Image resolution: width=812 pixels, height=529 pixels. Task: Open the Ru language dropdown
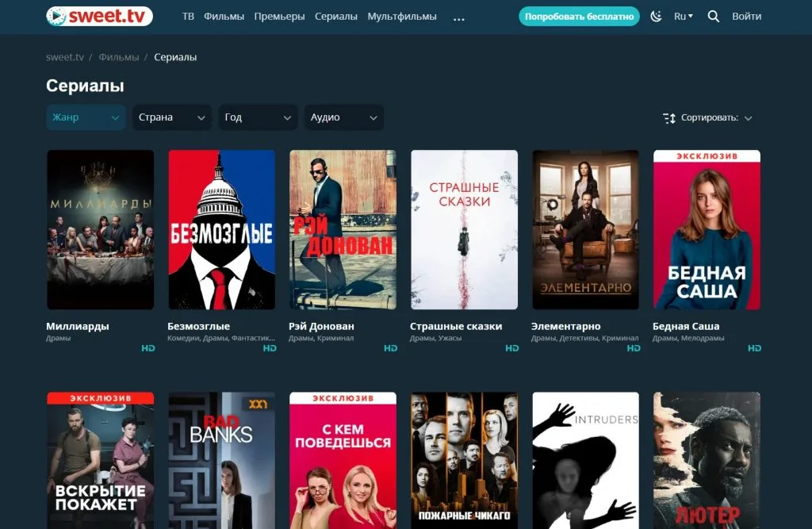pyautogui.click(x=682, y=15)
